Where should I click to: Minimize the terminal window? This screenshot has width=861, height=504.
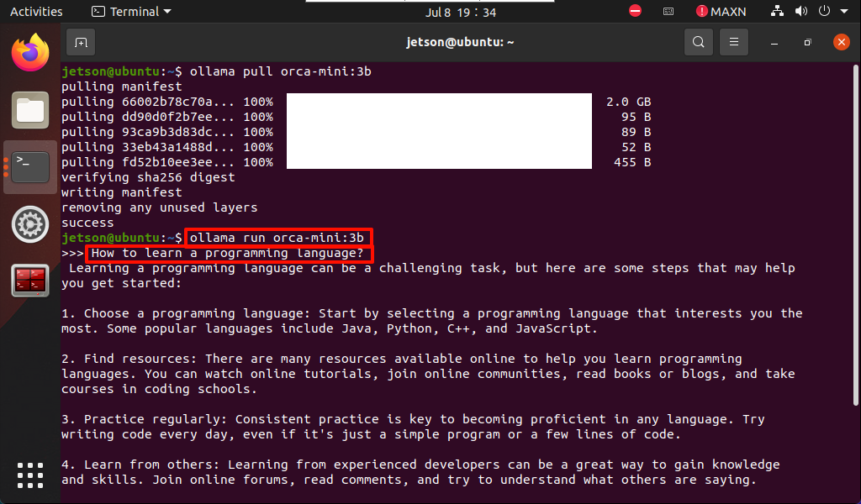click(774, 42)
